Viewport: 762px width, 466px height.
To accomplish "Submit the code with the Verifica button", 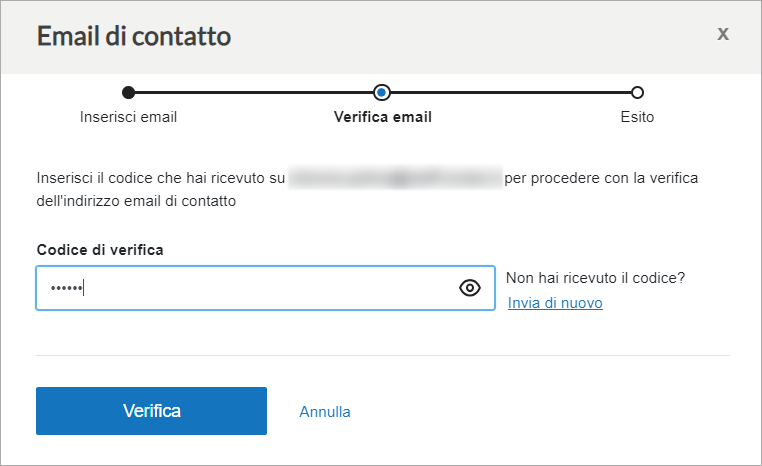I will [151, 411].
